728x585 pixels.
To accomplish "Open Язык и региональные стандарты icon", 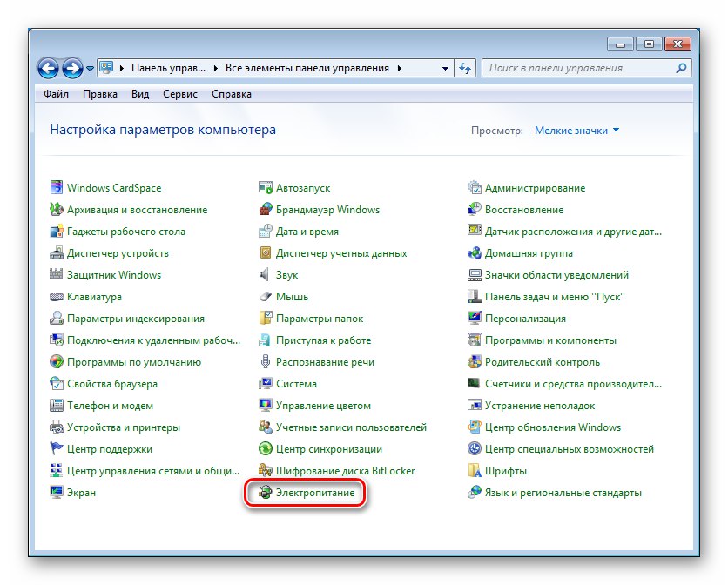I will pyautogui.click(x=474, y=492).
